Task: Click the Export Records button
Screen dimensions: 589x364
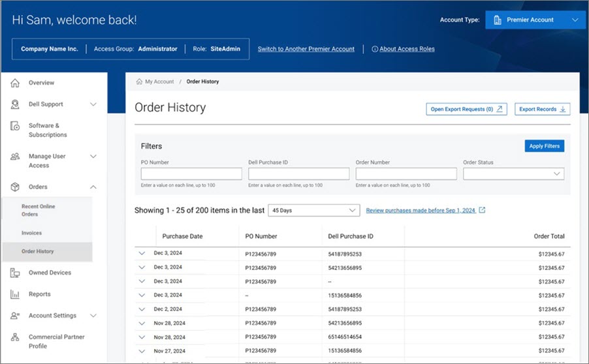Action: pyautogui.click(x=543, y=109)
